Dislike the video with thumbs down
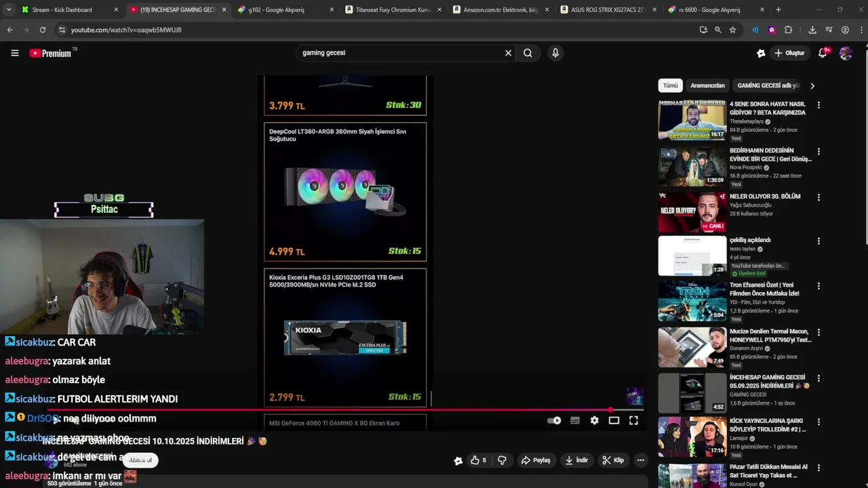Image resolution: width=868 pixels, height=488 pixels. 502,460
